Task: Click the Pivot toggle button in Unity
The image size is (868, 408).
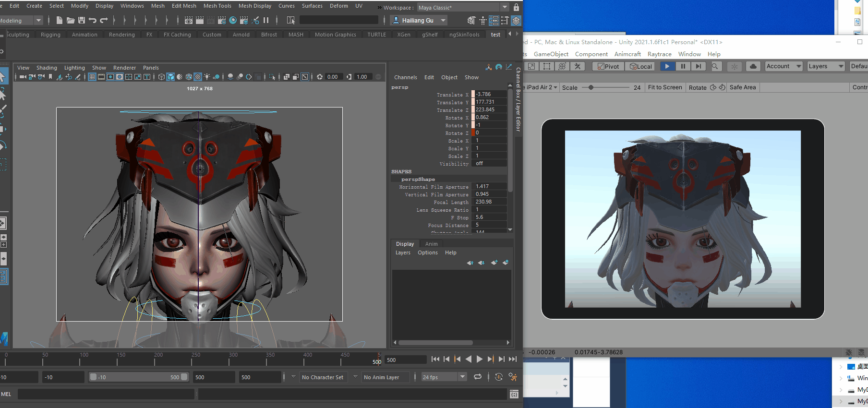Action: (608, 66)
